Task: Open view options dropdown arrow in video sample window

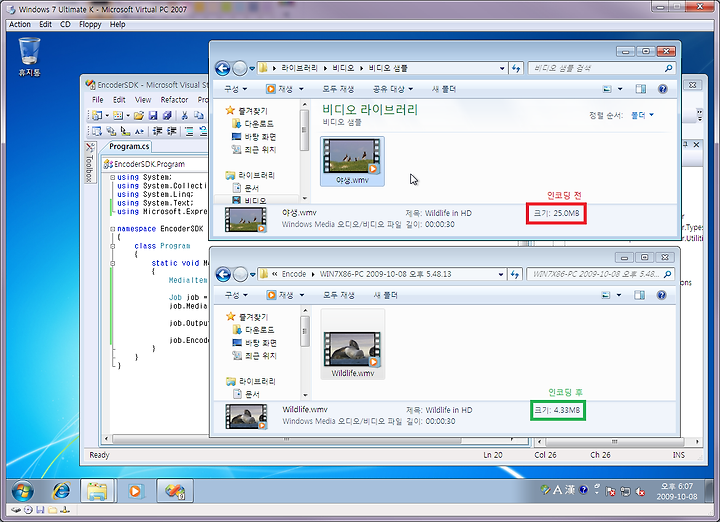Action: click(x=620, y=89)
